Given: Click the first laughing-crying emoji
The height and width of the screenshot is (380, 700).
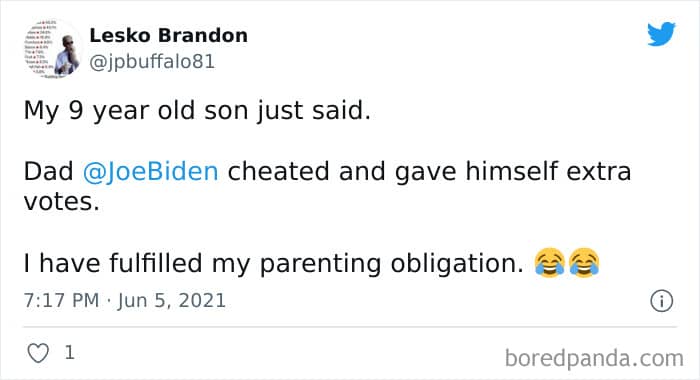Looking at the screenshot, I should tap(550, 263).
